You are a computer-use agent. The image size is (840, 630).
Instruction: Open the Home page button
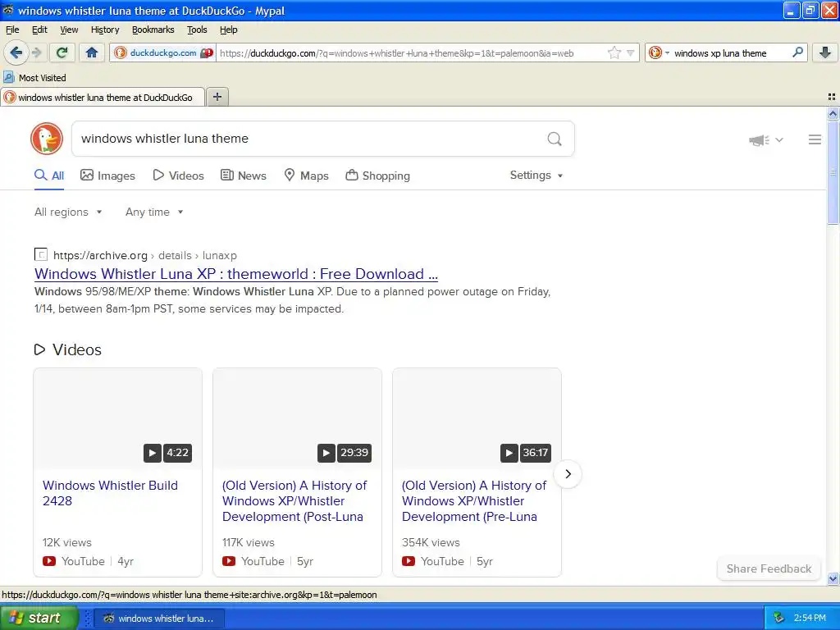(x=92, y=52)
